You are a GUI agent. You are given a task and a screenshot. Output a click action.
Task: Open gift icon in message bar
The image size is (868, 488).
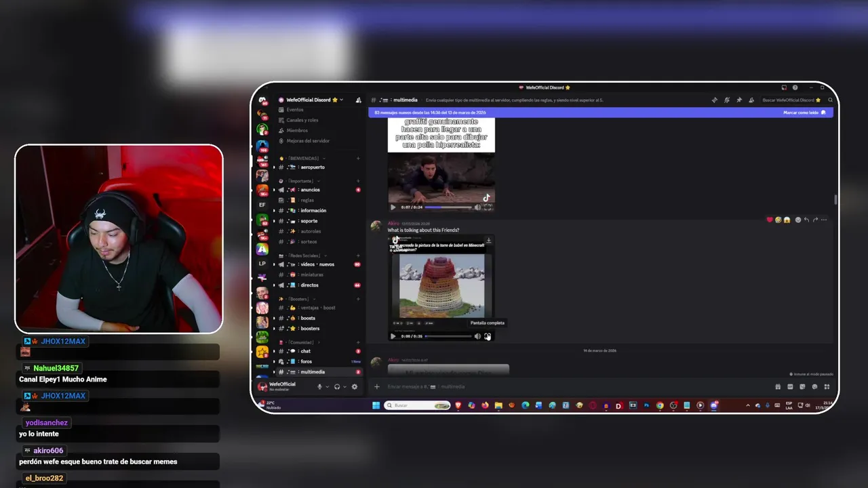click(x=778, y=386)
